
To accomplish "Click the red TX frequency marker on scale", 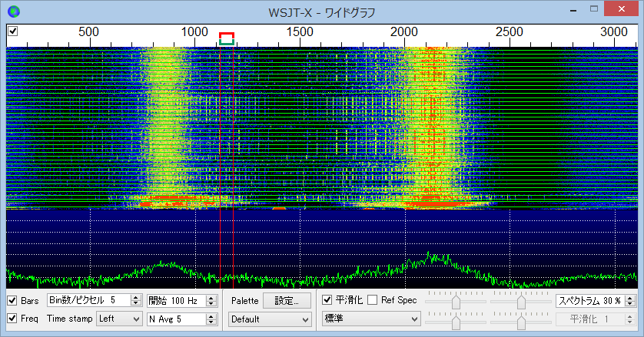I will coord(227,35).
